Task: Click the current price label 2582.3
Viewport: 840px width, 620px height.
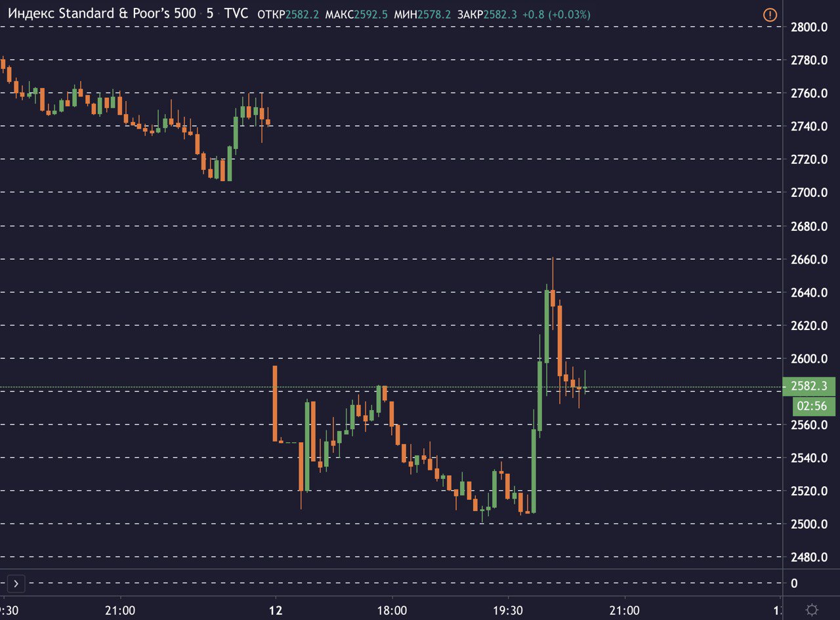Action: tap(809, 386)
